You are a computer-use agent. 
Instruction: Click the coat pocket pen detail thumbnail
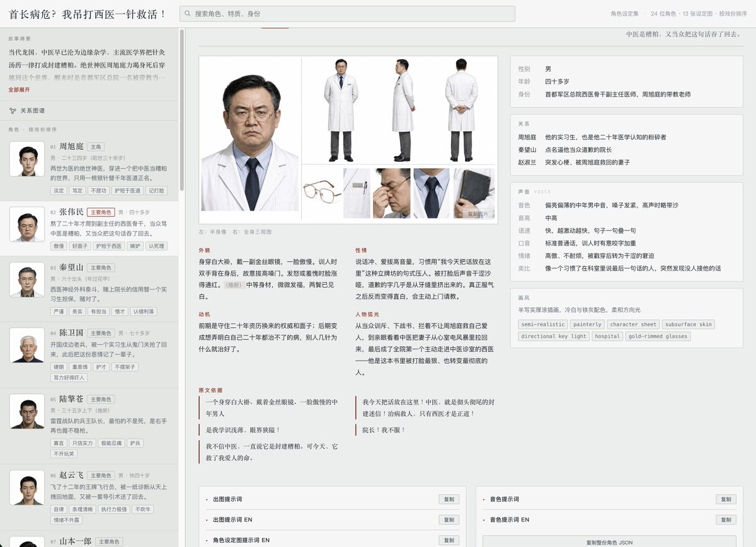point(357,193)
